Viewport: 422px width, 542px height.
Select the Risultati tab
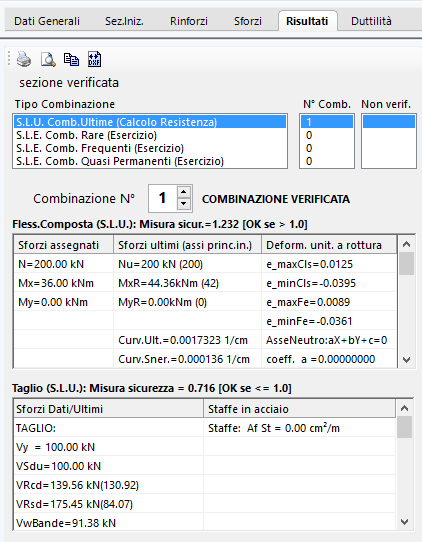coord(307,21)
